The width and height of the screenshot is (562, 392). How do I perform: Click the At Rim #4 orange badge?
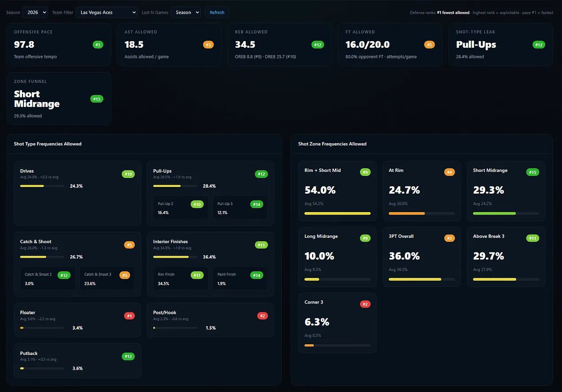click(x=449, y=172)
